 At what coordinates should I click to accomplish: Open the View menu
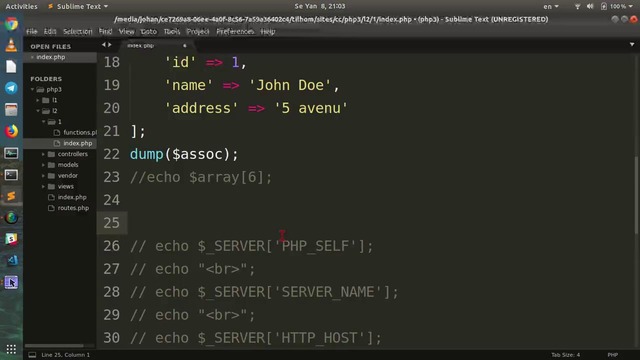point(126,31)
